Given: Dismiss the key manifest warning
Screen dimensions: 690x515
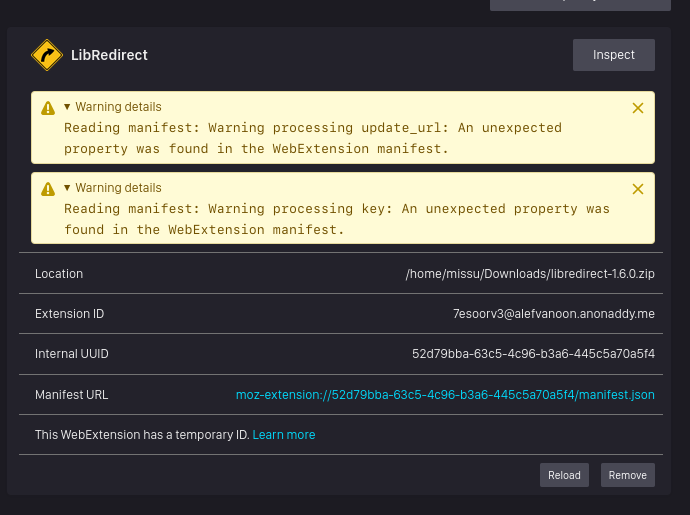Looking at the screenshot, I should pos(638,189).
